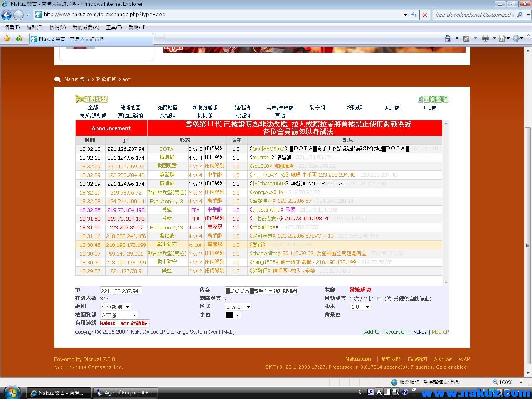The image size is (532, 399).
Task: Click the IME tools menu icon
Action: click(x=395, y=392)
